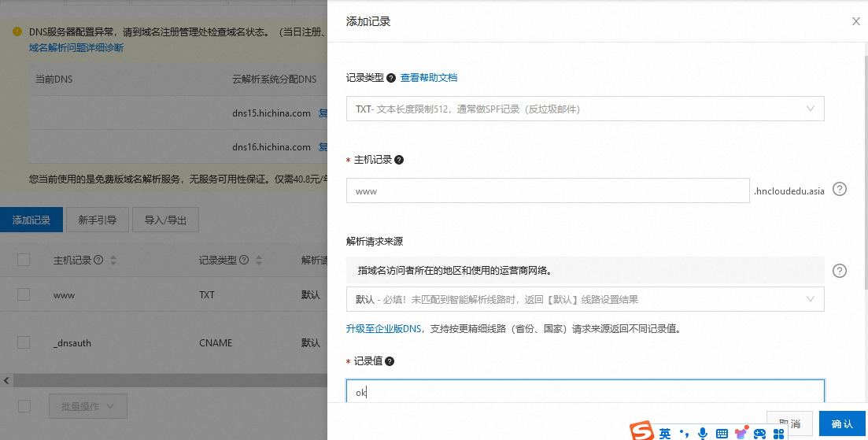Click the yellow DNS warning icon

pos(17,31)
